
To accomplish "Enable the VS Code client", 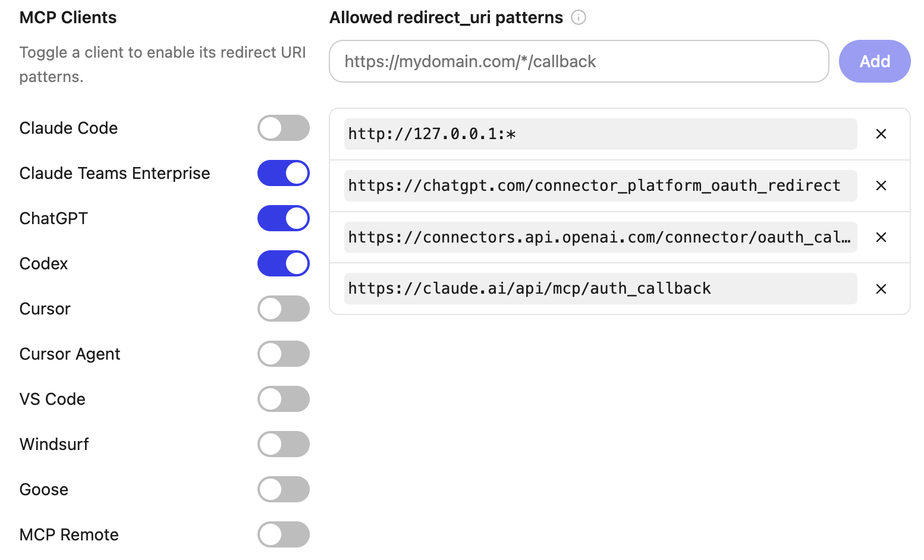I will 284,399.
